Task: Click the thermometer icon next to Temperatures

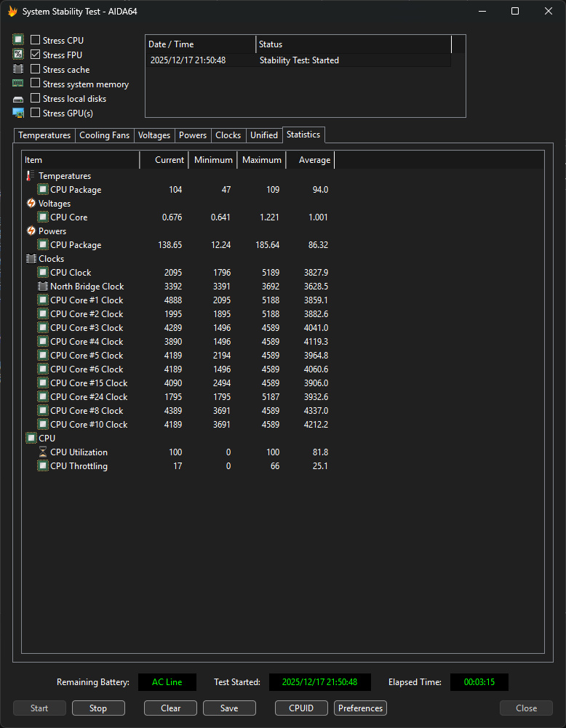Action: click(31, 176)
